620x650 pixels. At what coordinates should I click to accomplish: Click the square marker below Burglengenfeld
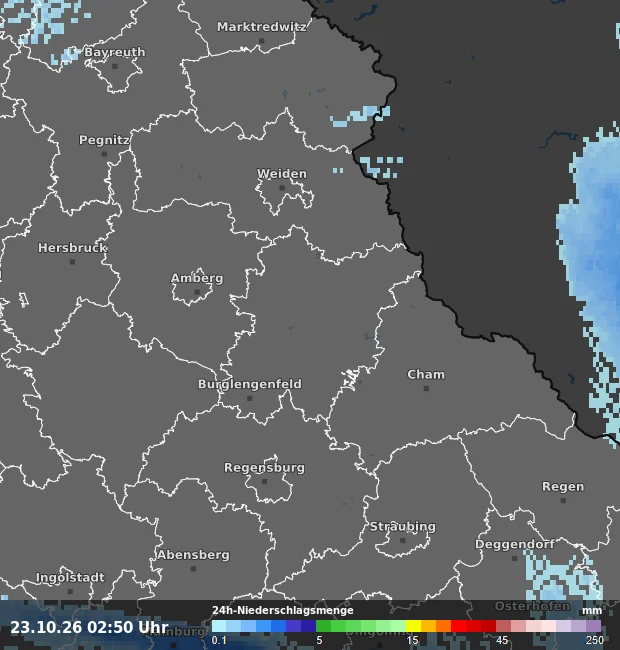(249, 398)
